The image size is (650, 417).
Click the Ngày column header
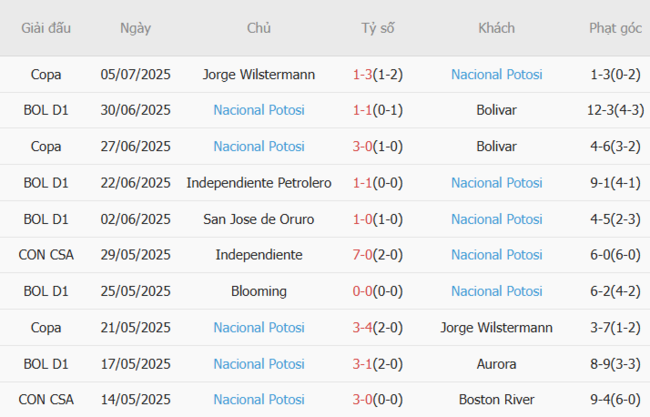click(x=135, y=28)
